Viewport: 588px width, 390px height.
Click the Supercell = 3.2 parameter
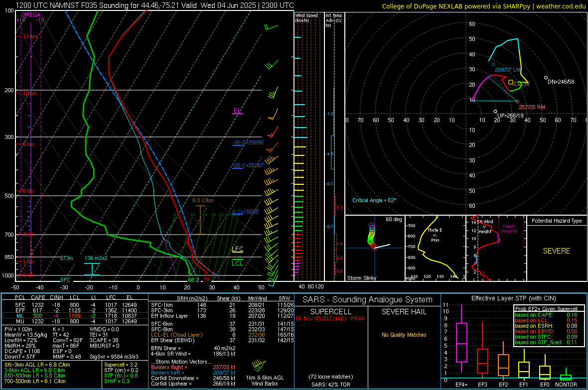pos(121,365)
